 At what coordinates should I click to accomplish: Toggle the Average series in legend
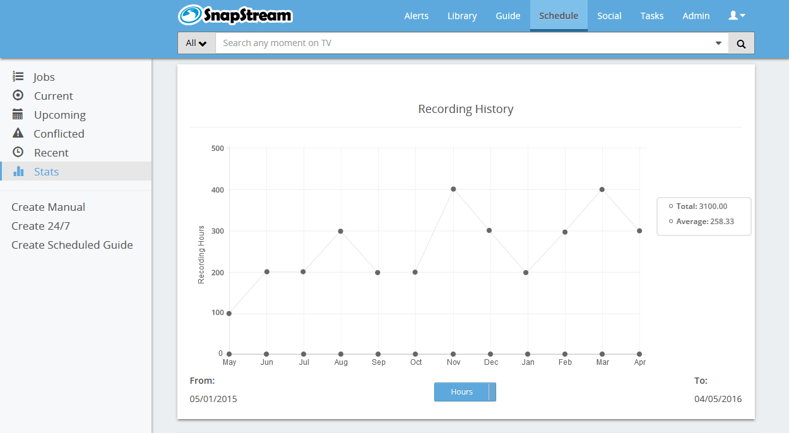(703, 222)
